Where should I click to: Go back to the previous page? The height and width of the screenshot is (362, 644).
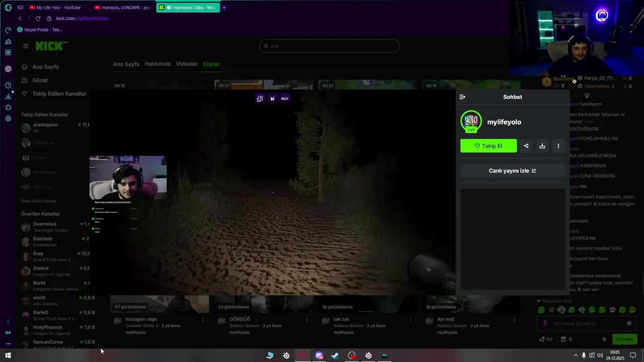20,19
